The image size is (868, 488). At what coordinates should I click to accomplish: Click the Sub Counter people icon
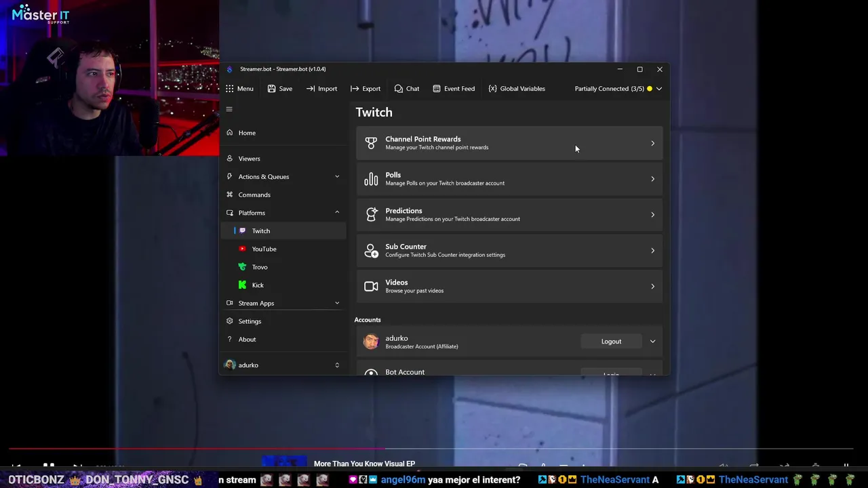[x=371, y=251]
